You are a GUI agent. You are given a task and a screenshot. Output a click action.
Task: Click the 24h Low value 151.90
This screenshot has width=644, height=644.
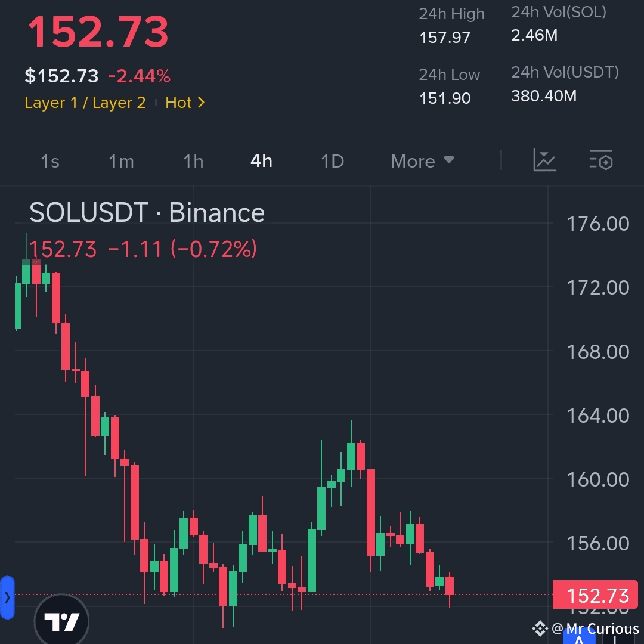pyautogui.click(x=445, y=98)
